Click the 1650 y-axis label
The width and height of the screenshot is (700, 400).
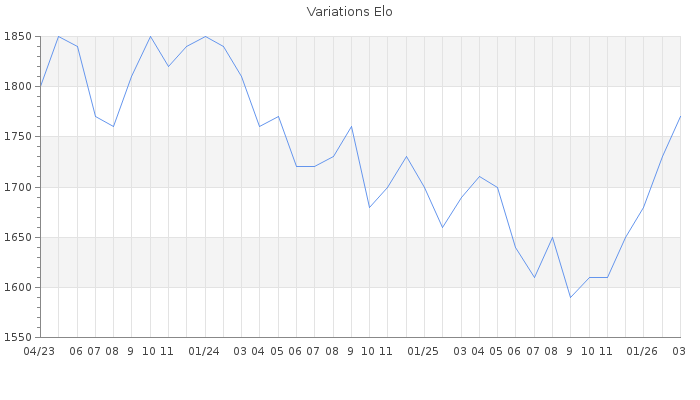coord(18,238)
